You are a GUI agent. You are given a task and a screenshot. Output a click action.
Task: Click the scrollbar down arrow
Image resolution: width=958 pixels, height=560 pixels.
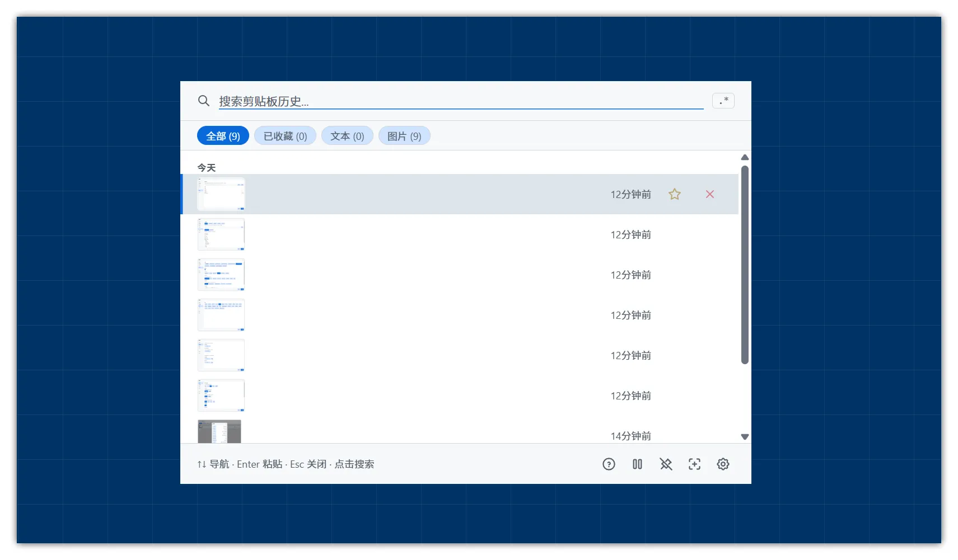tap(745, 437)
